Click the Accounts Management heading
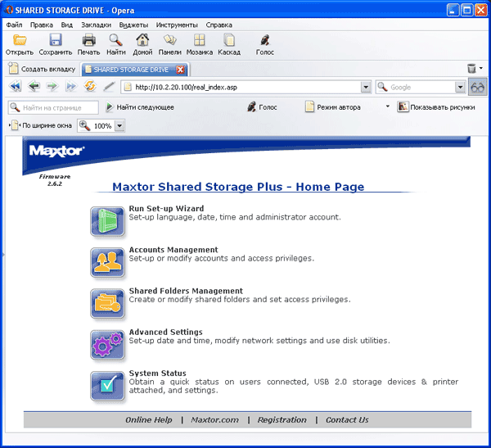The image size is (491, 448). point(173,250)
